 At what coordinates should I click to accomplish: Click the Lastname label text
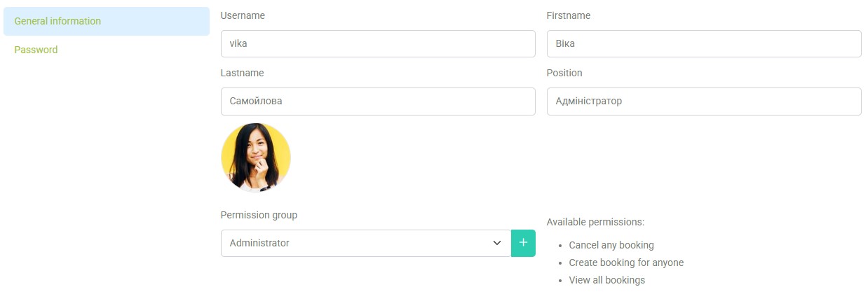[242, 73]
